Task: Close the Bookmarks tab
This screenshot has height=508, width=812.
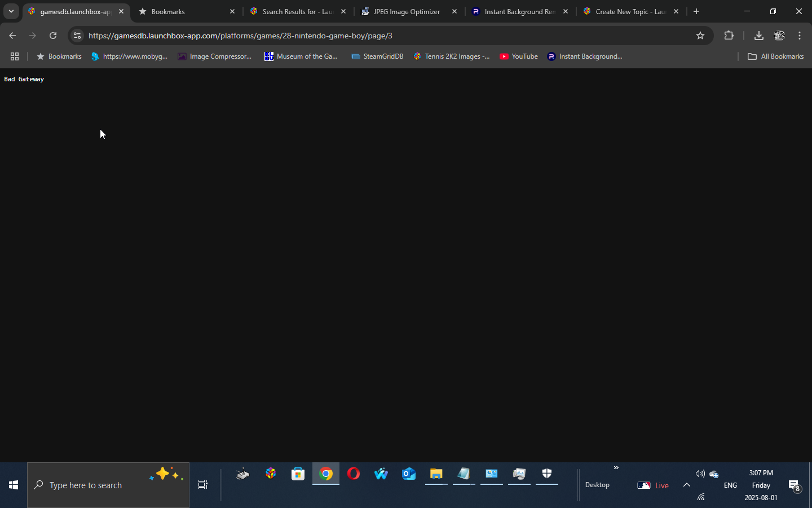Action: (x=232, y=11)
